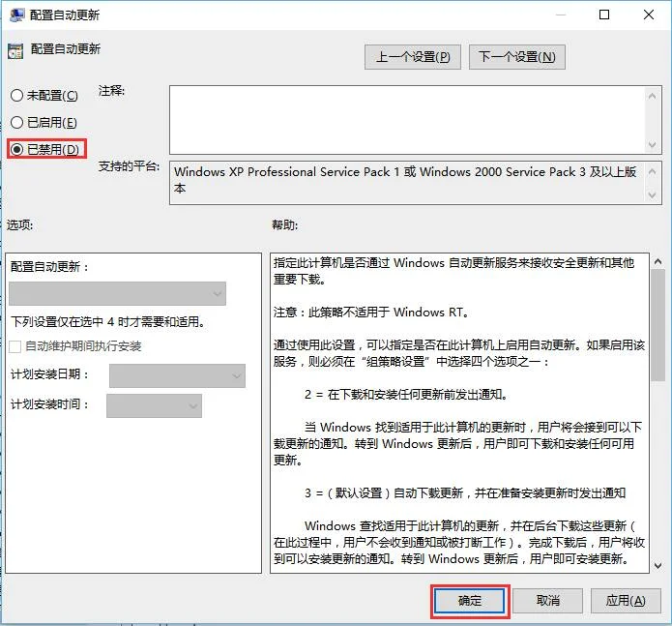Select the 已启用 radio button
Viewport: 672px width, 626px height.
coord(16,123)
